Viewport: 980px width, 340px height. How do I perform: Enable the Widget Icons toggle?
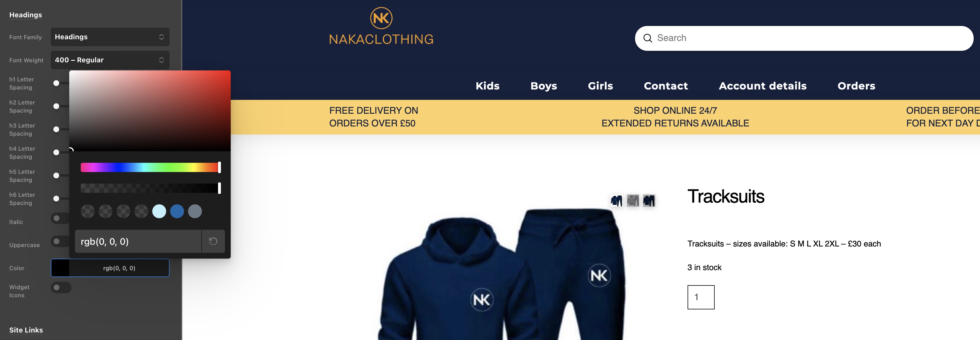pos(61,287)
